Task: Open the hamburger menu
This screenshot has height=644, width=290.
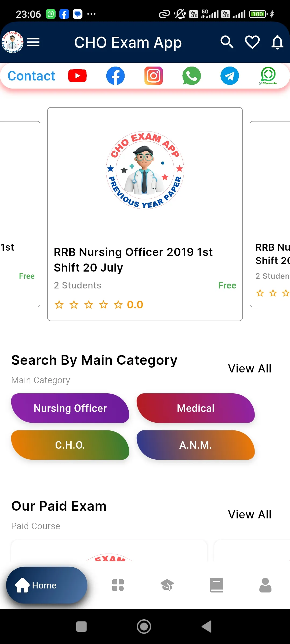Action: point(33,42)
